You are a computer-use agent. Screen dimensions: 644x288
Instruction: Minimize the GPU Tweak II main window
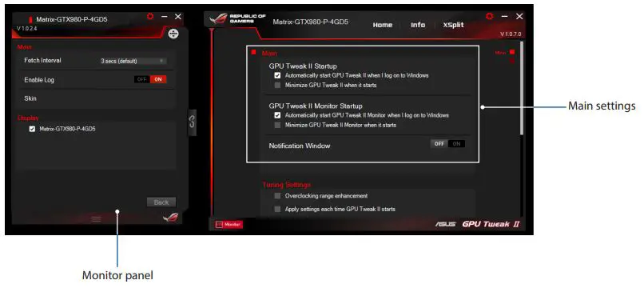point(504,16)
